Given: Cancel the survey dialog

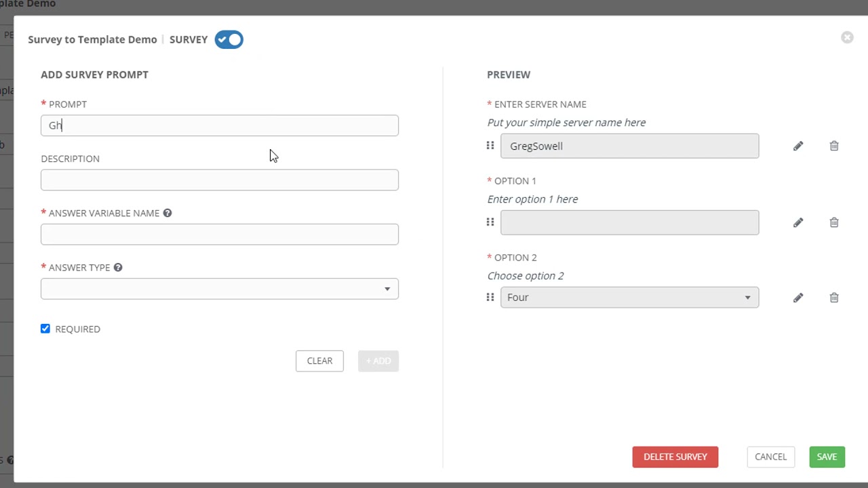Looking at the screenshot, I should click(x=770, y=457).
